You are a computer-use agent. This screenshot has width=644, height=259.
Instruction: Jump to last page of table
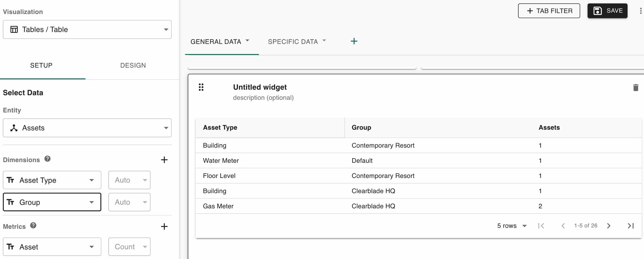pos(631,226)
